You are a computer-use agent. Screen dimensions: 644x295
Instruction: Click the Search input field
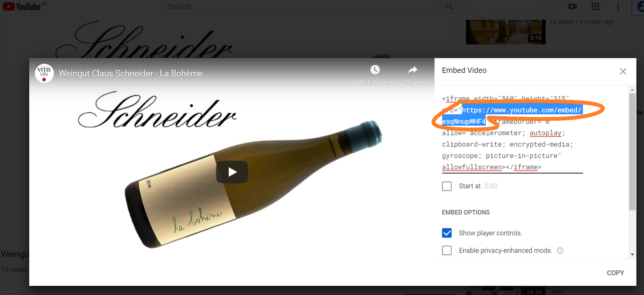pyautogui.click(x=299, y=7)
